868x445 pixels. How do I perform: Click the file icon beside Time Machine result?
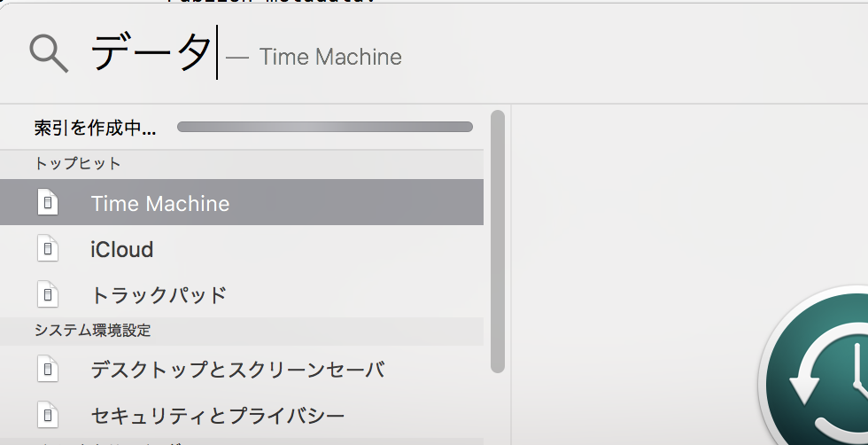[48, 202]
